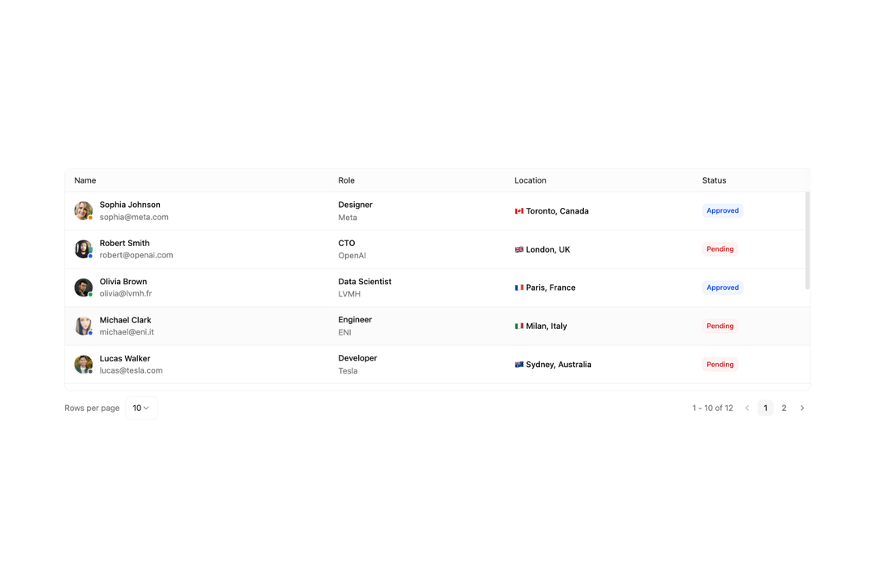Click Michael Clark's Pending status badge
The width and height of the screenshot is (877, 588).
click(719, 326)
